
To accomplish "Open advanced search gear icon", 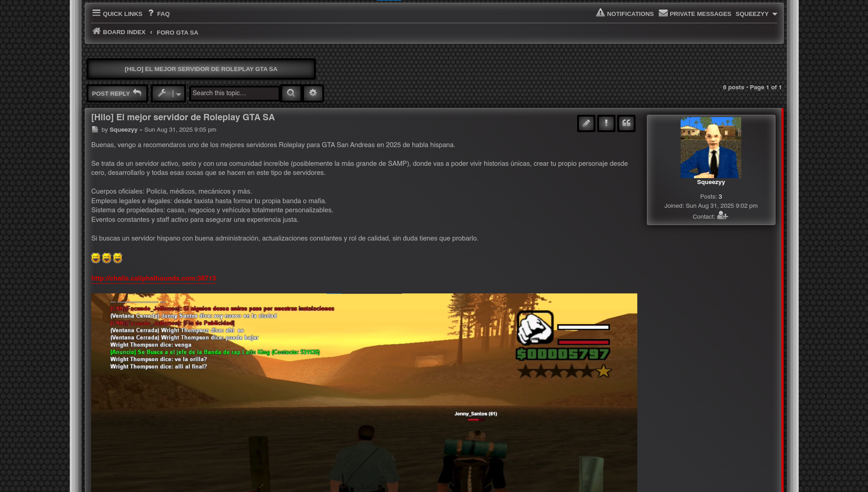I will [x=313, y=93].
